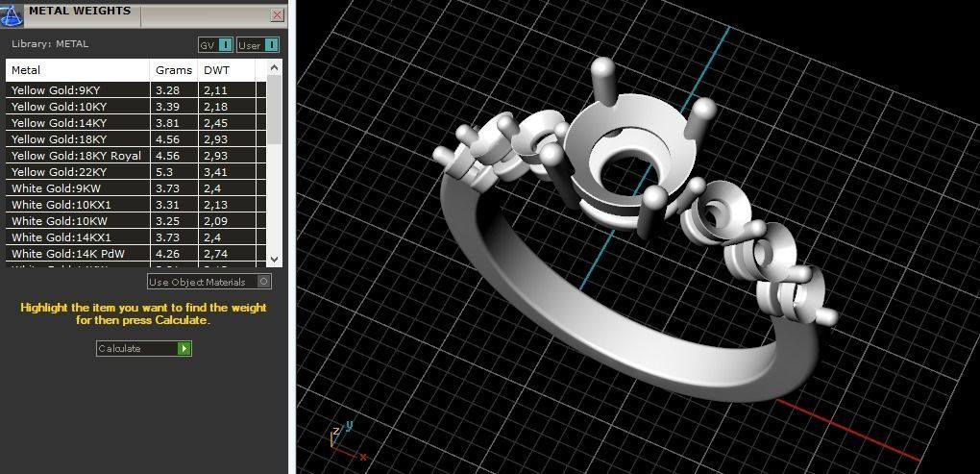Screen dimensions: 980x474
Task: Select White Gold:10KX1 row
Action: click(x=135, y=205)
